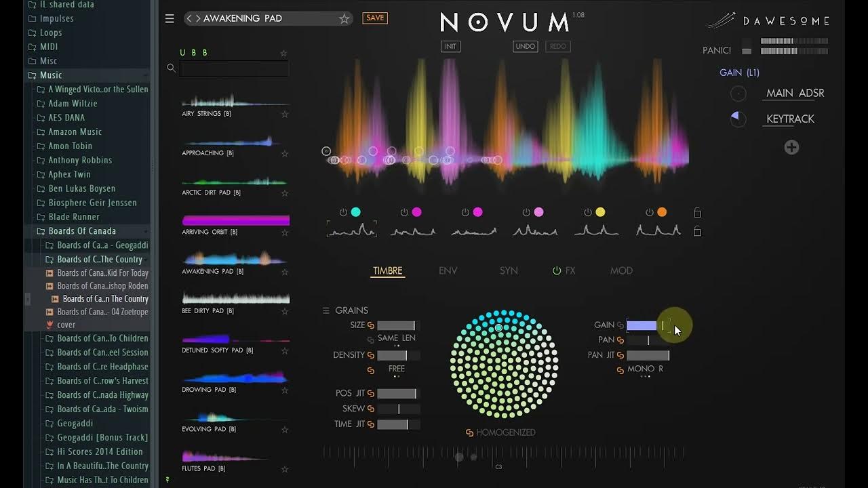Toggle the favorites-only star filter beside U B B
868x488 pixels.
click(283, 53)
